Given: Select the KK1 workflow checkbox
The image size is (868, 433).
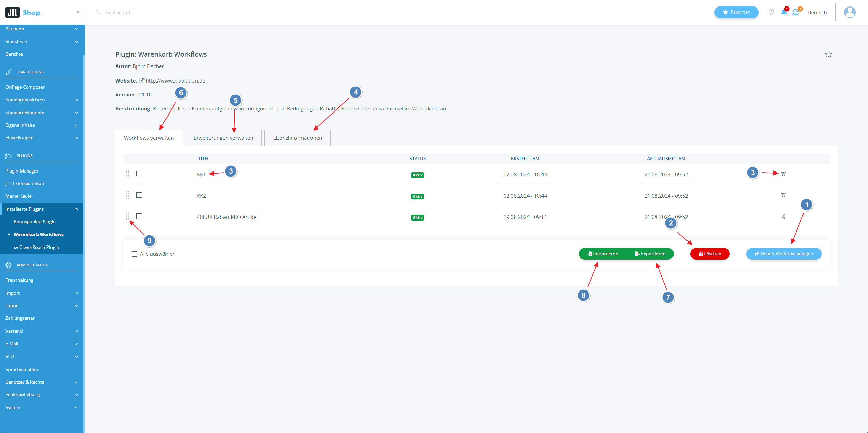Looking at the screenshot, I should pyautogui.click(x=139, y=174).
